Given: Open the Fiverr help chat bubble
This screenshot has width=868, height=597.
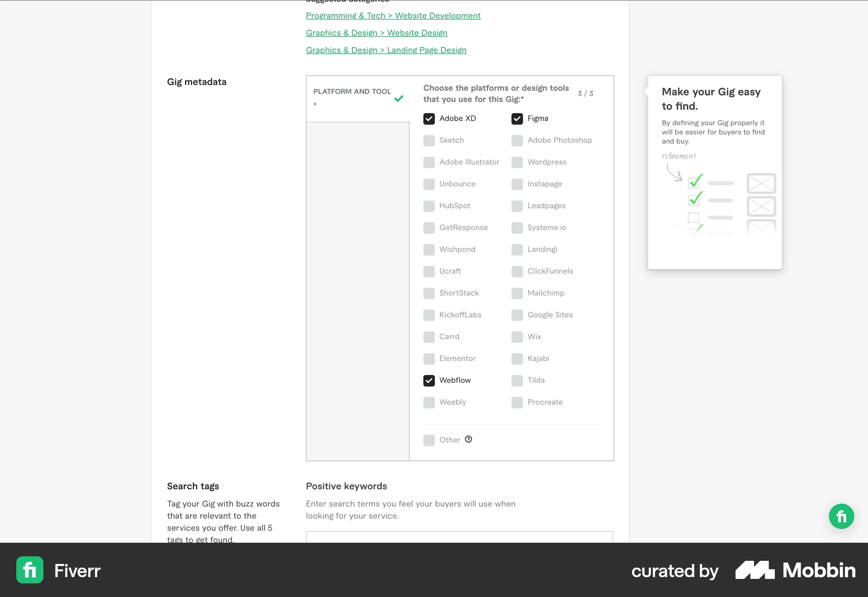Looking at the screenshot, I should [x=841, y=516].
